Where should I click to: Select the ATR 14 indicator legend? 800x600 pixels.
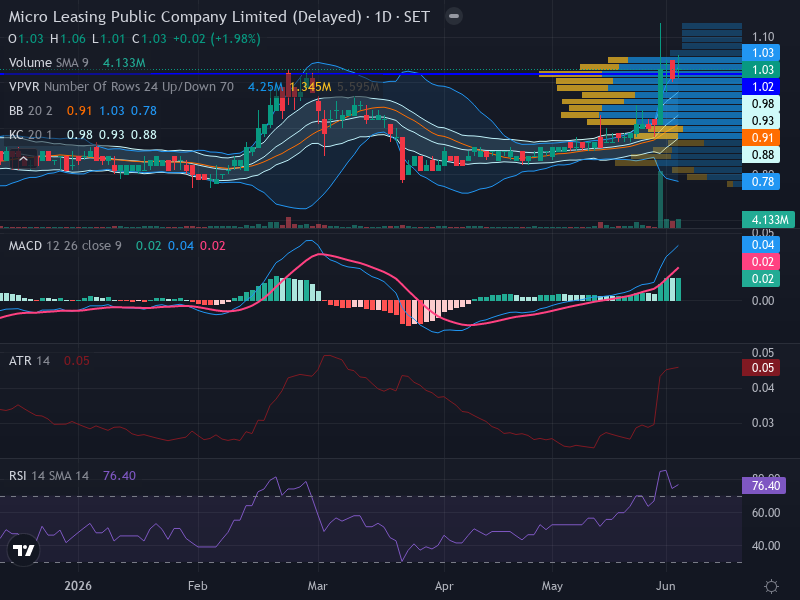click(x=29, y=361)
